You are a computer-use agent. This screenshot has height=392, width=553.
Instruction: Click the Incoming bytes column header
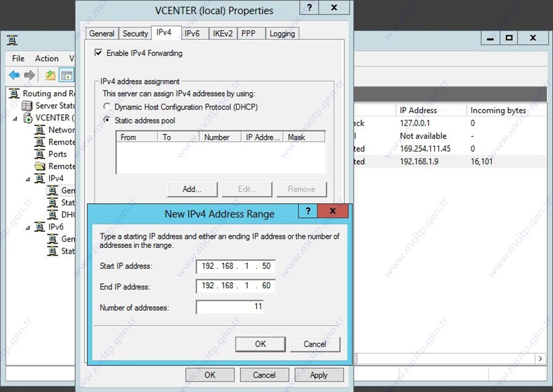(507, 110)
